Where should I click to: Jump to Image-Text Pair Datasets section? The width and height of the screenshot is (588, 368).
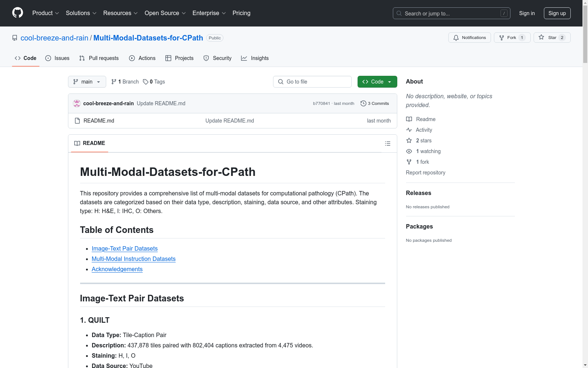(125, 249)
